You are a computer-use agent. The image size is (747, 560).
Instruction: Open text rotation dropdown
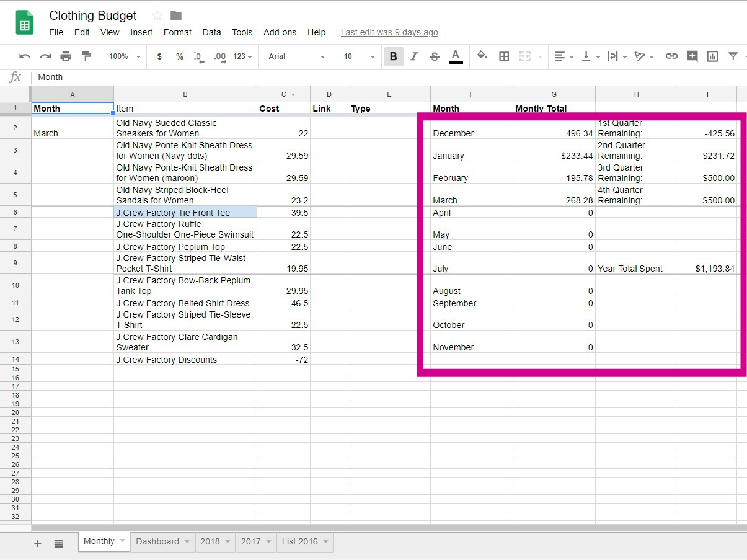[644, 56]
